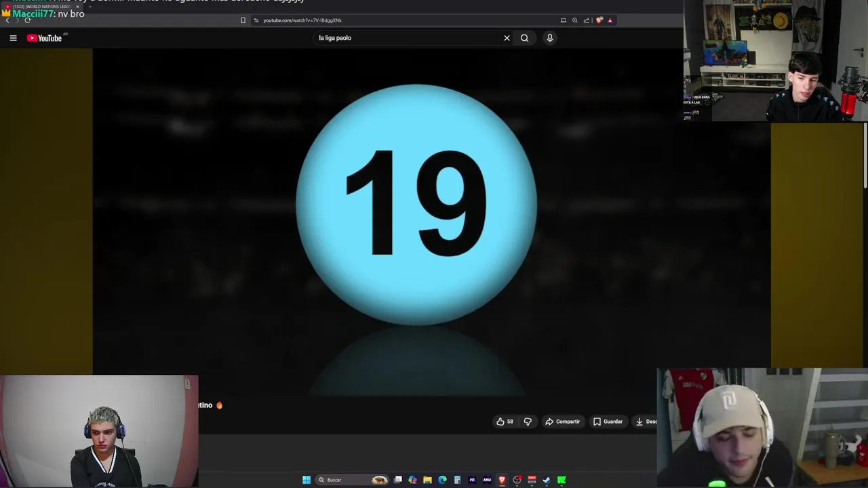Click the taskbar Buscar search box
Screen dimensions: 868x488
353,480
